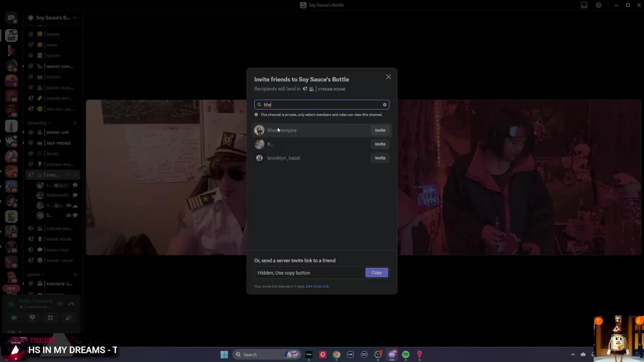Clear the friend search field

coord(384,105)
